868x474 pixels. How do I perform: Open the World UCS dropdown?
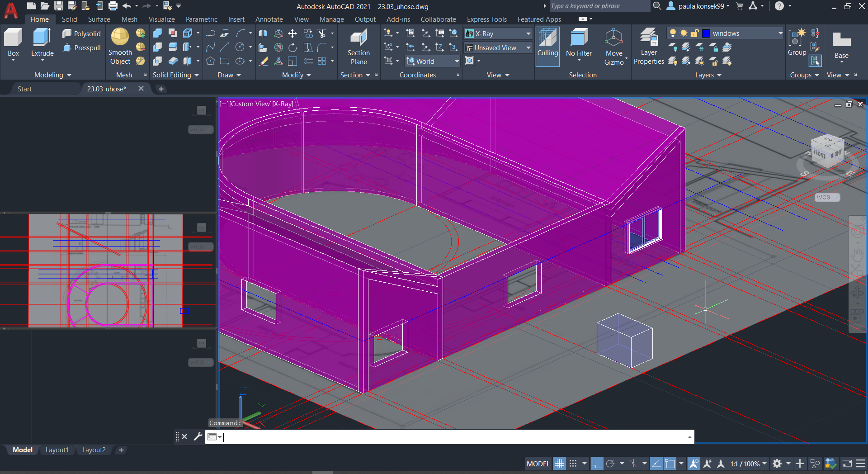pos(433,61)
